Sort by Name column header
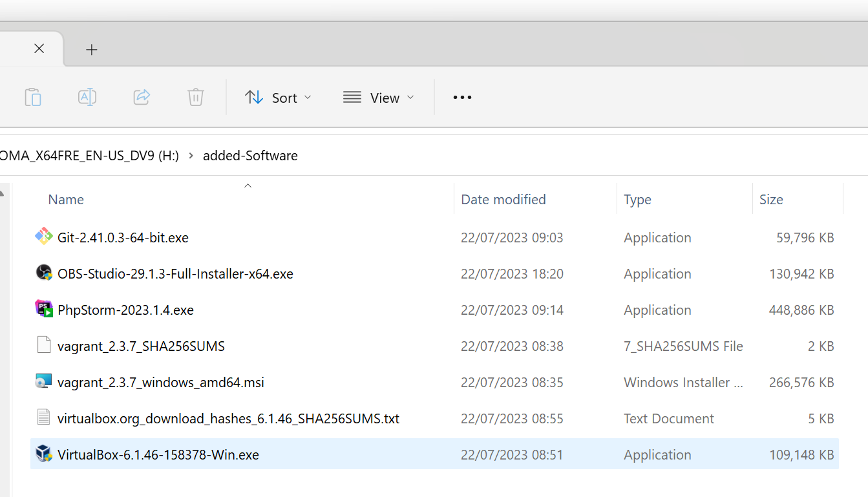This screenshot has width=868, height=497. 66,200
